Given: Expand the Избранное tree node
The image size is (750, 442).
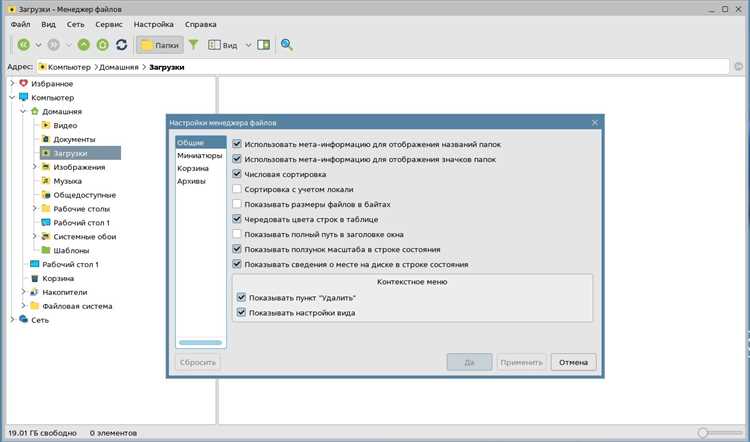Looking at the screenshot, I should pyautogui.click(x=12, y=83).
